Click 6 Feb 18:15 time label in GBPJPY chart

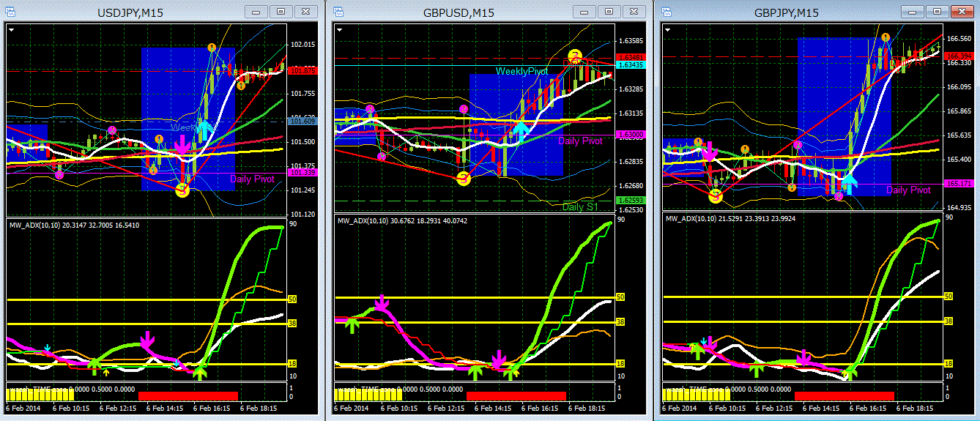pos(914,408)
